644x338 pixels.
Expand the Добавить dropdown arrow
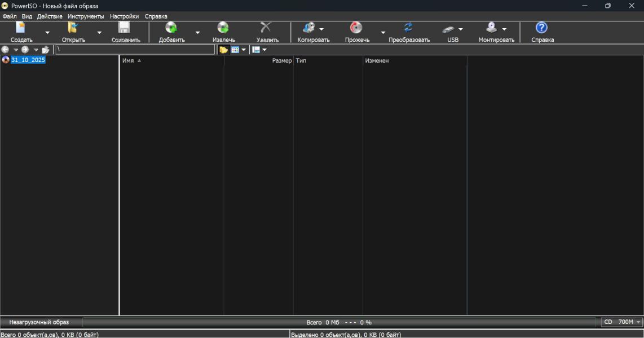[197, 33]
